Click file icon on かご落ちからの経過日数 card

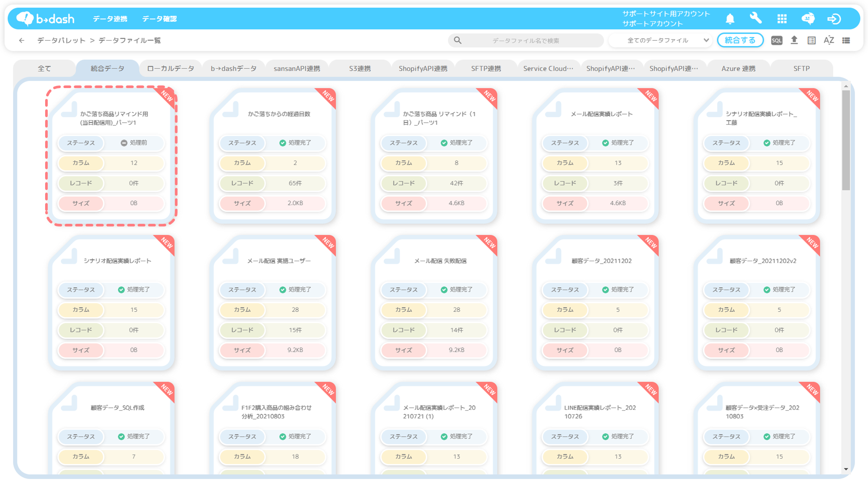pos(230,110)
